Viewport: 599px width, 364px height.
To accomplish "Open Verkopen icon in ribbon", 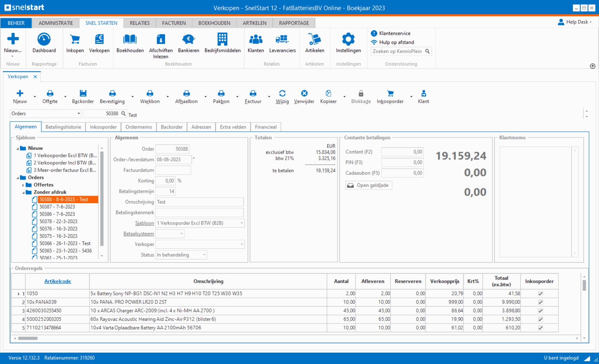I will pos(99,39).
